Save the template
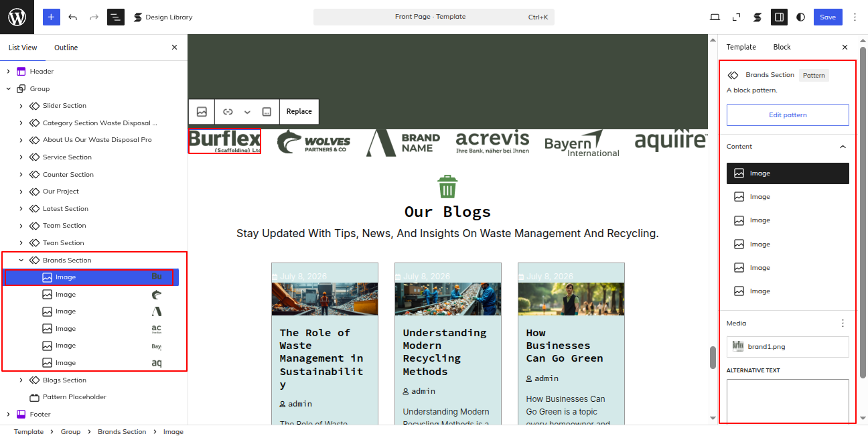The height and width of the screenshot is (438, 868). pyautogui.click(x=828, y=17)
